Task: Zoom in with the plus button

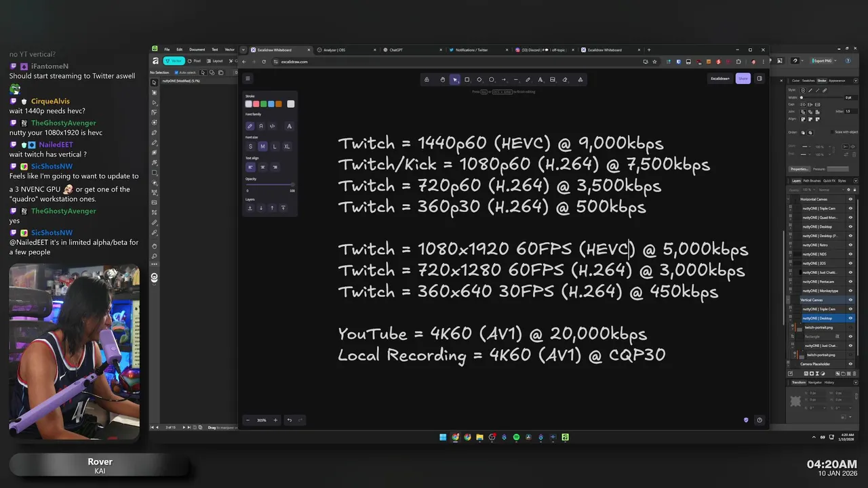Action: coord(275,420)
